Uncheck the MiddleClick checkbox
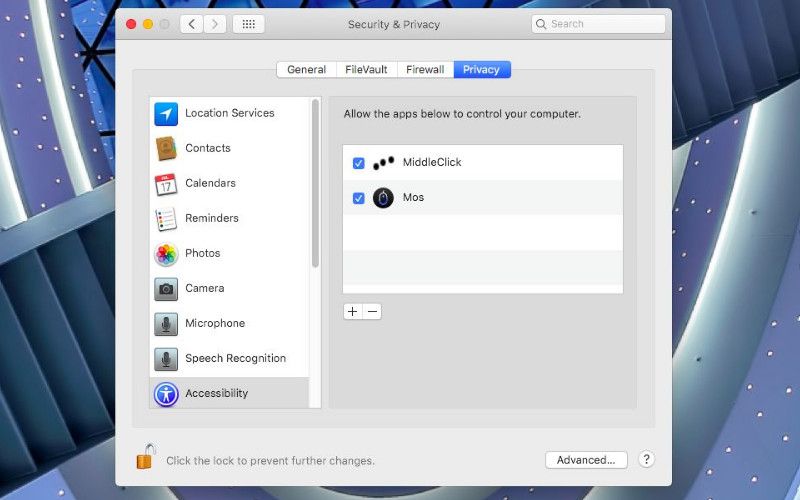The width and height of the screenshot is (800, 500). [359, 163]
